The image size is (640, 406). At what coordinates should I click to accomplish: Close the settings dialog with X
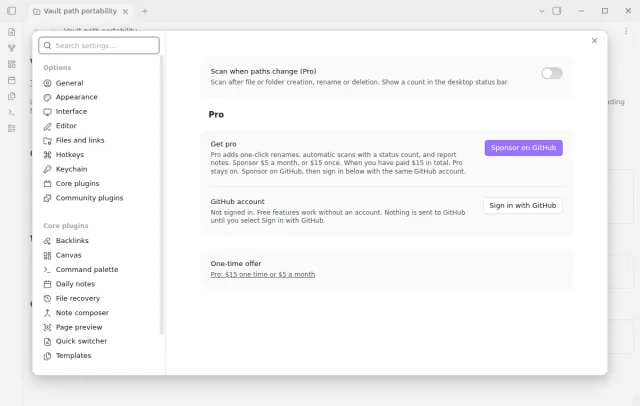click(x=594, y=40)
